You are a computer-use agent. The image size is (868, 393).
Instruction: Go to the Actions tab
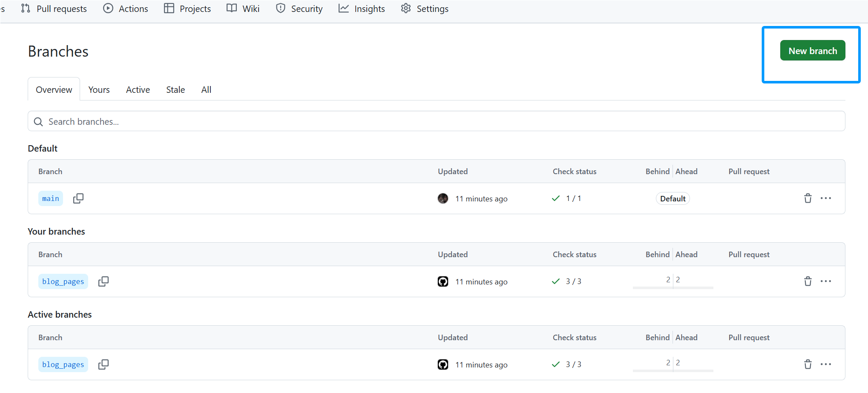pyautogui.click(x=126, y=9)
